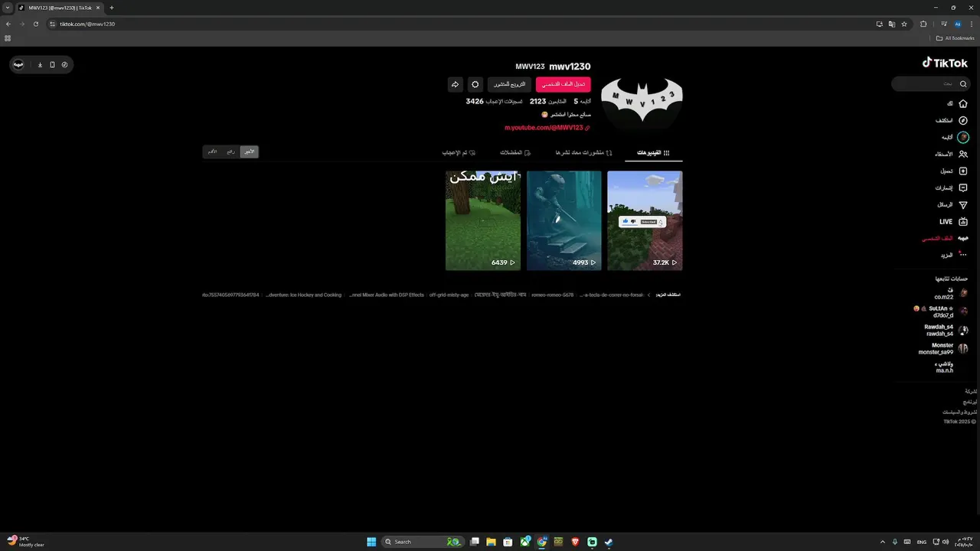Image resolution: width=980 pixels, height=551 pixels.
Task: Click the Upload plus icon
Action: pos(963,171)
